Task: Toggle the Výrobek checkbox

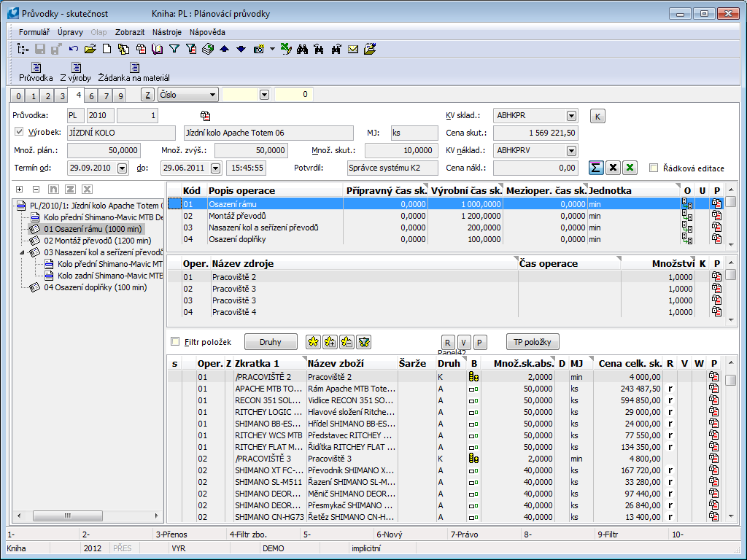Action: [20, 133]
